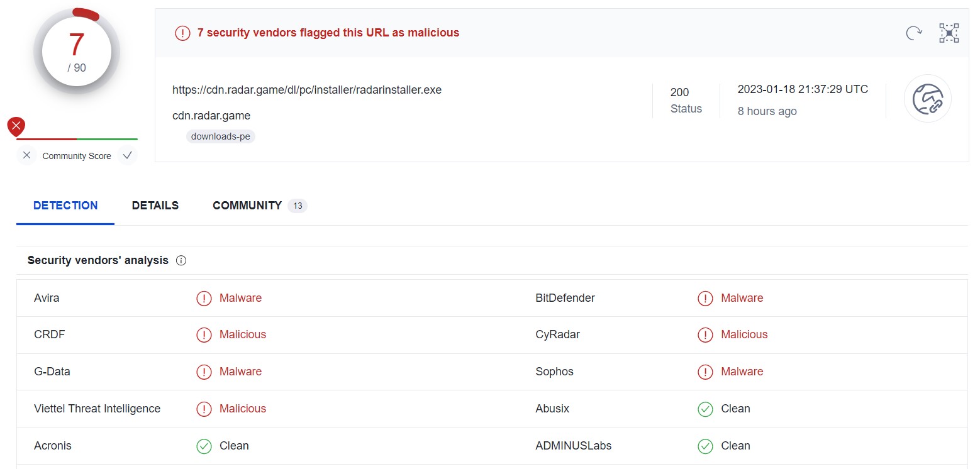The width and height of the screenshot is (980, 469).
Task: Click the '7 security vendors flagged' message
Action: pyautogui.click(x=328, y=33)
